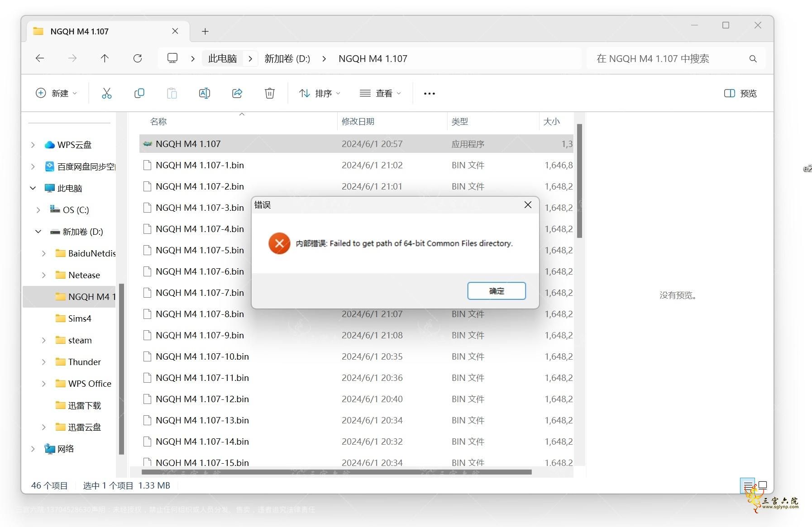The image size is (812, 527).
Task: Click chevron after 此电脑 in address bar
Action: pos(250,58)
